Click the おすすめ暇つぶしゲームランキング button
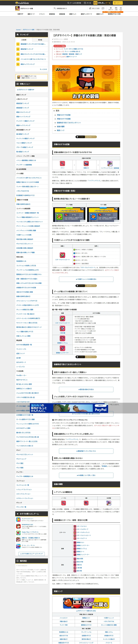The image size is (138, 644). [32, 554]
